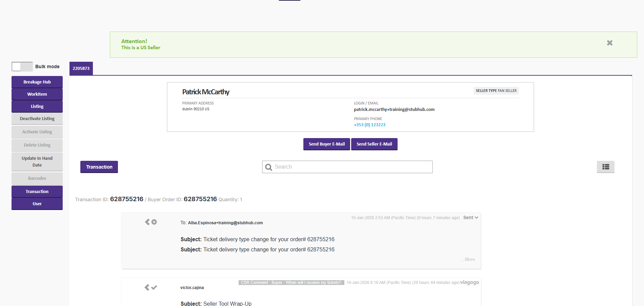Select the 2205873 tab
644x306 pixels.
(81, 68)
